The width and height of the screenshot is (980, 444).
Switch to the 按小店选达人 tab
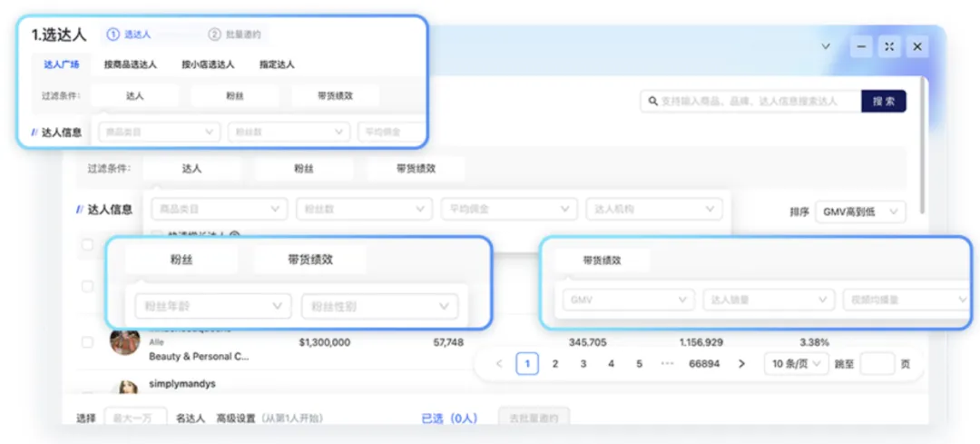click(208, 64)
